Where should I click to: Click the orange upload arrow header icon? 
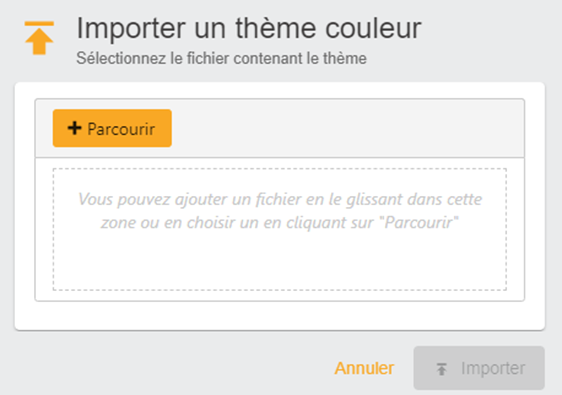(x=39, y=38)
